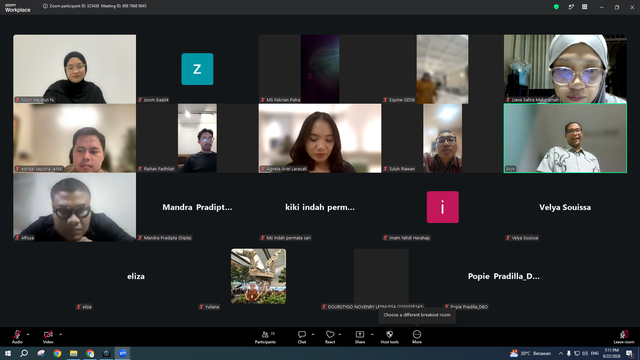640x360 pixels.
Task: Select Imam Yahdi Harahap avatar tile
Action: coord(442,207)
